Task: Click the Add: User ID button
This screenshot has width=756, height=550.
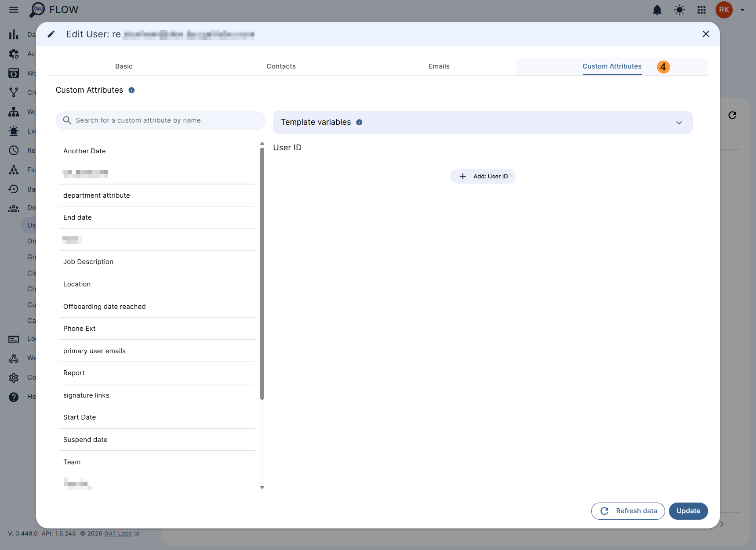Action: point(483,176)
